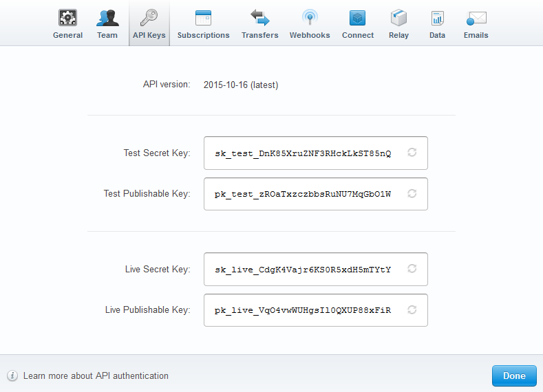Open the General settings tab
The image size is (543, 392).
click(x=67, y=24)
